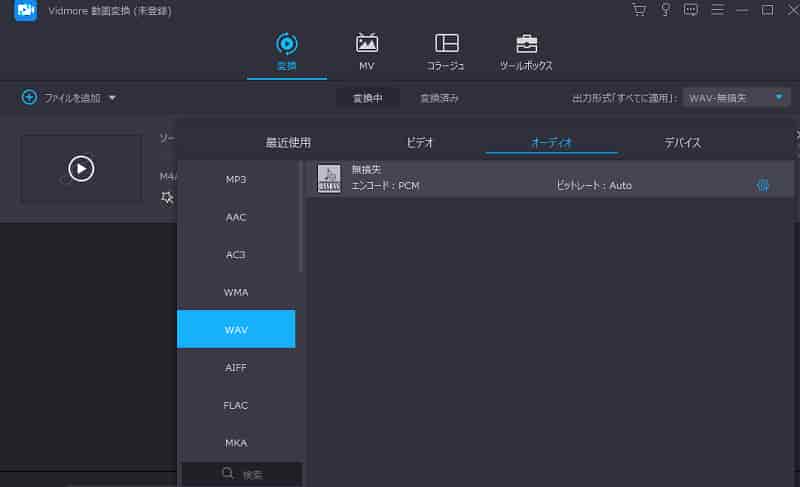Viewport: 800px width, 487px height.
Task: Open custom profile settings gear for 無損失
Action: click(763, 185)
